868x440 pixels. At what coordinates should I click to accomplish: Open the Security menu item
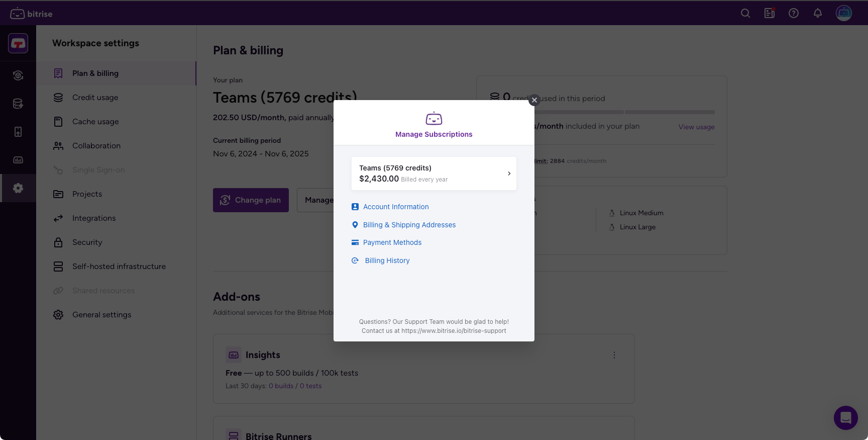pos(116,242)
